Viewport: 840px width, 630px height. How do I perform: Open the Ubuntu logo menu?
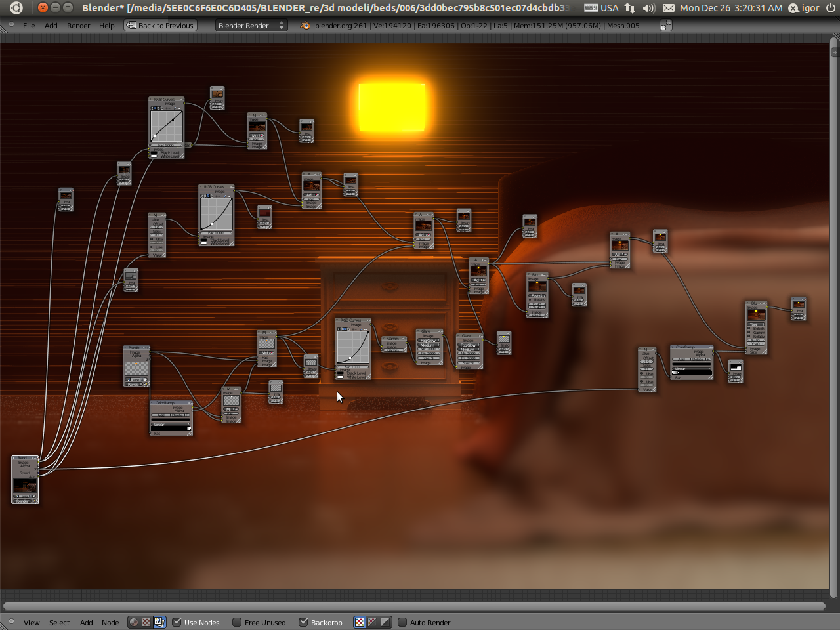16,8
